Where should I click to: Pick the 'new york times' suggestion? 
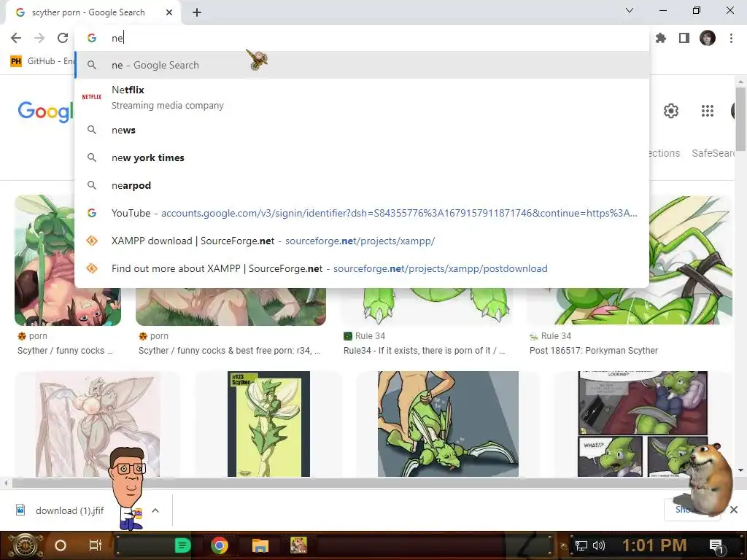(x=362, y=157)
